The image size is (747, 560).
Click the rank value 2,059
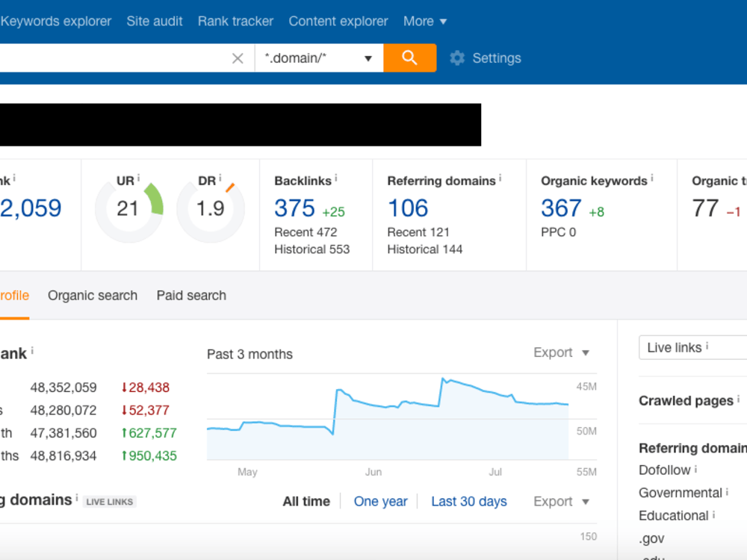click(31, 208)
